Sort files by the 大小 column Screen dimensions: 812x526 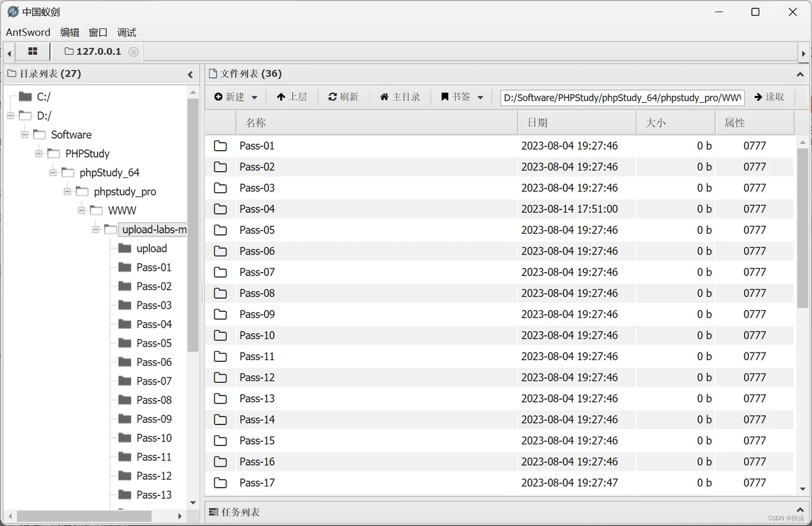pyautogui.click(x=676, y=122)
